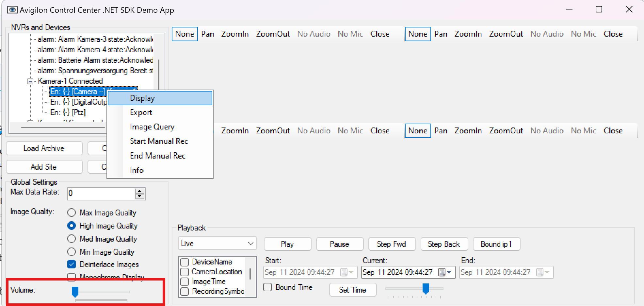Open the Start date picker dropdown
This screenshot has width=644, height=306.
tap(347, 272)
